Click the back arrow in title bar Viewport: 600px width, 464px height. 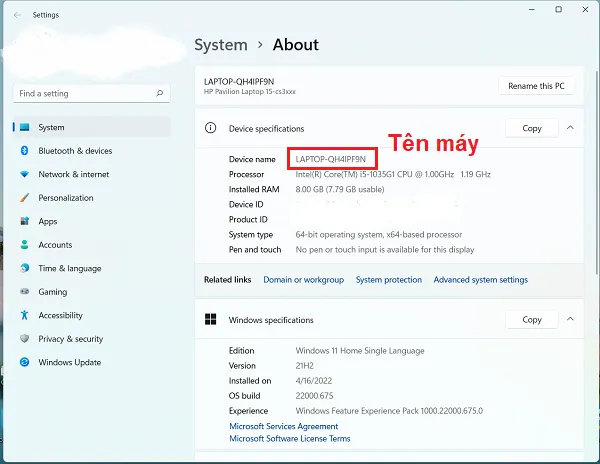coord(17,15)
